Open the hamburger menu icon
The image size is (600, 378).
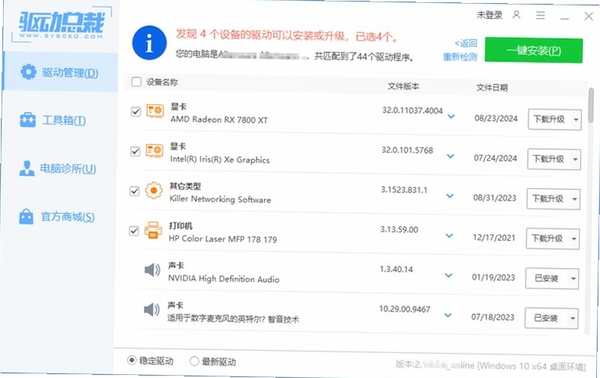pos(540,15)
